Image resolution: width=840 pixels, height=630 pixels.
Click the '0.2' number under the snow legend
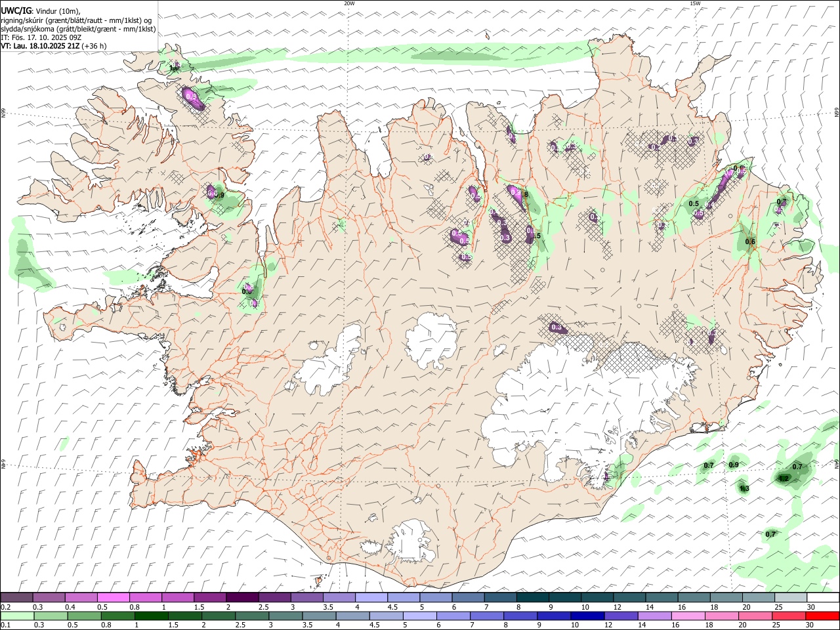tap(5, 607)
